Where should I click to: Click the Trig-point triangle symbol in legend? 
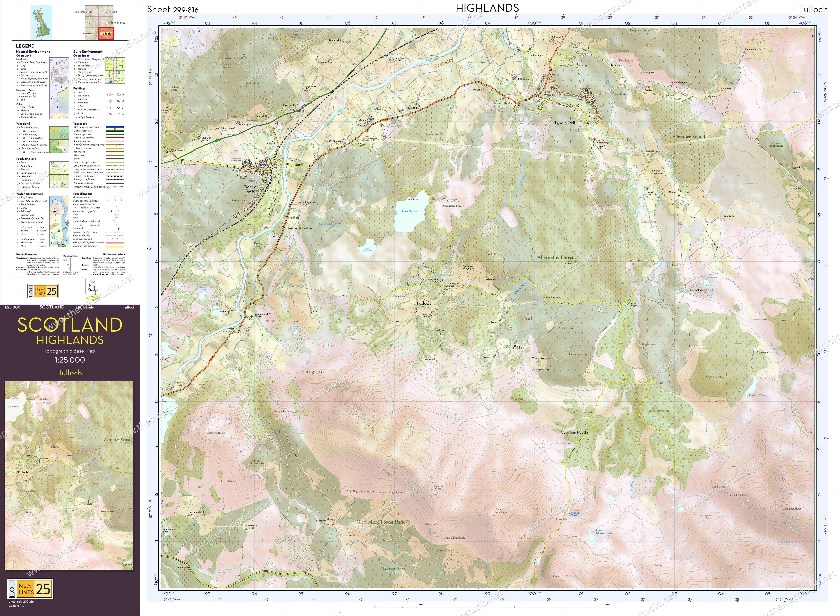119,211
